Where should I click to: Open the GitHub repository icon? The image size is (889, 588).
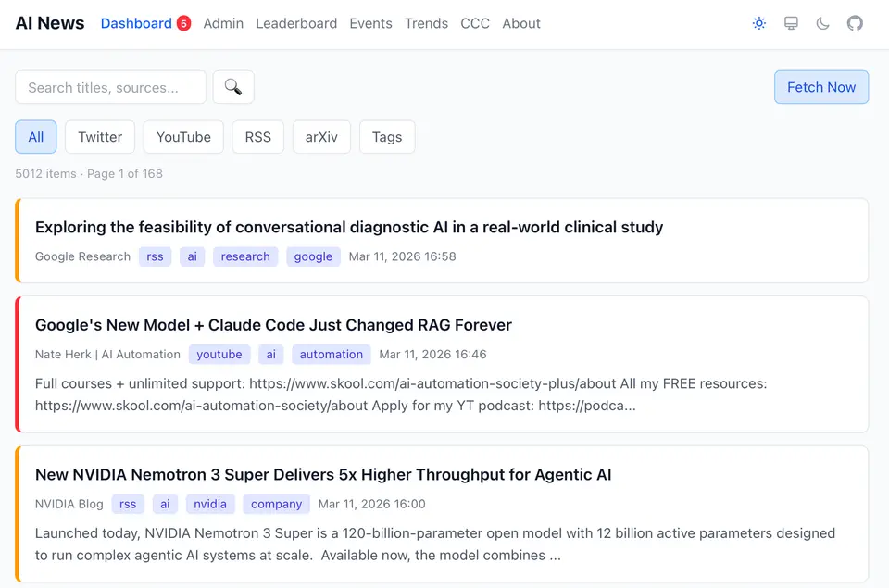click(855, 23)
